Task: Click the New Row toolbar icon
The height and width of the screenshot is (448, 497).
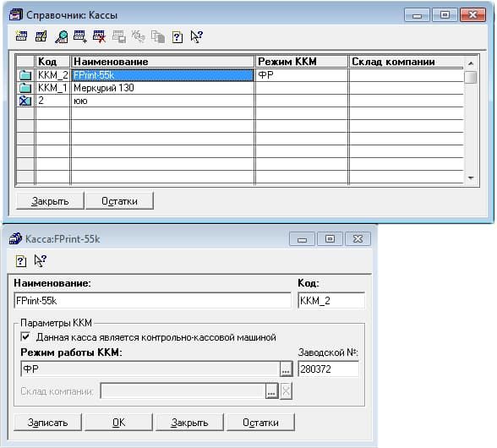Action: (x=21, y=36)
